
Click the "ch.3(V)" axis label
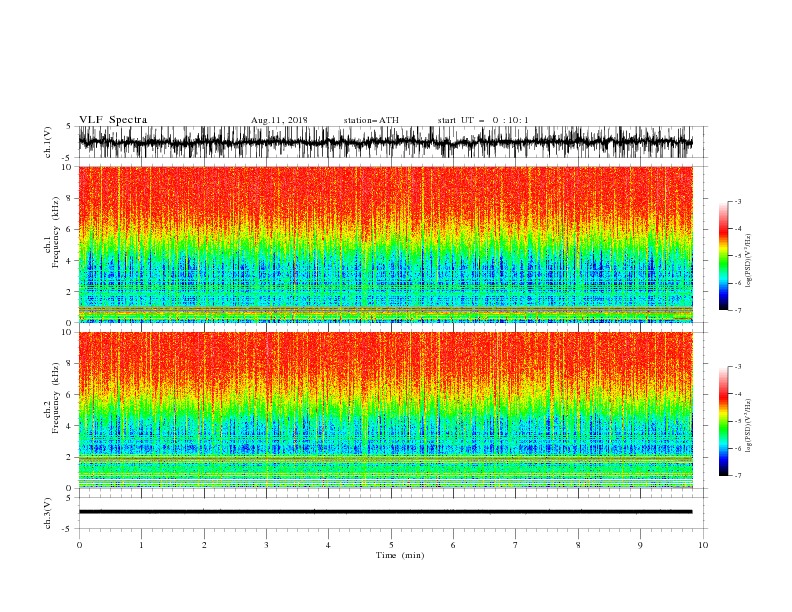tap(48, 513)
